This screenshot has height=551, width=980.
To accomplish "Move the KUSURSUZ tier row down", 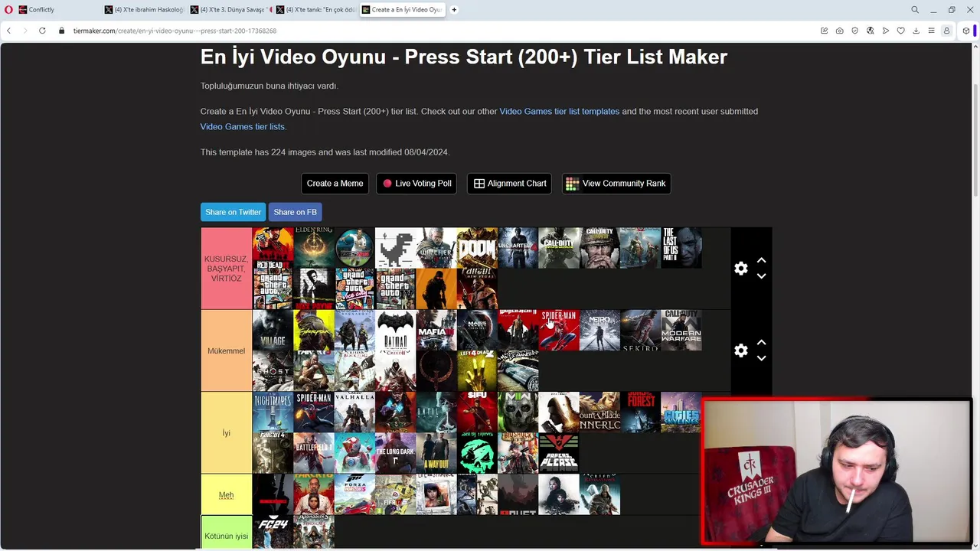I will coord(761,276).
